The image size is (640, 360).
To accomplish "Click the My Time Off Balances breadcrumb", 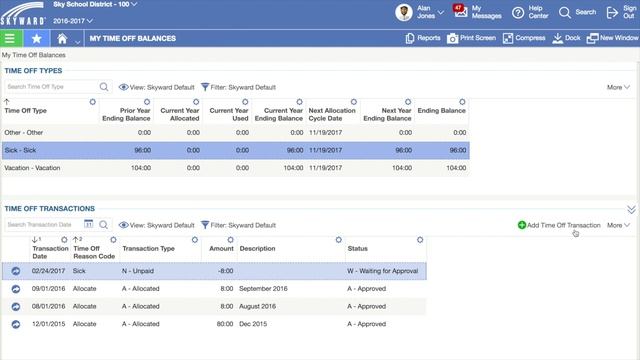I will (33, 55).
